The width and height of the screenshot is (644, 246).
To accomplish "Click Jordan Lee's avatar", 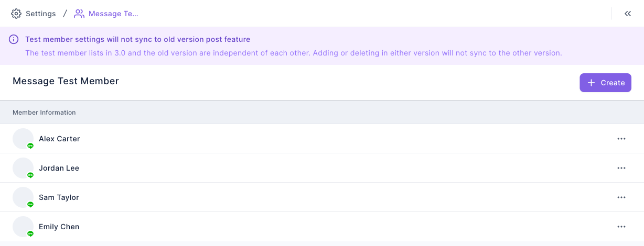I will point(23,168).
